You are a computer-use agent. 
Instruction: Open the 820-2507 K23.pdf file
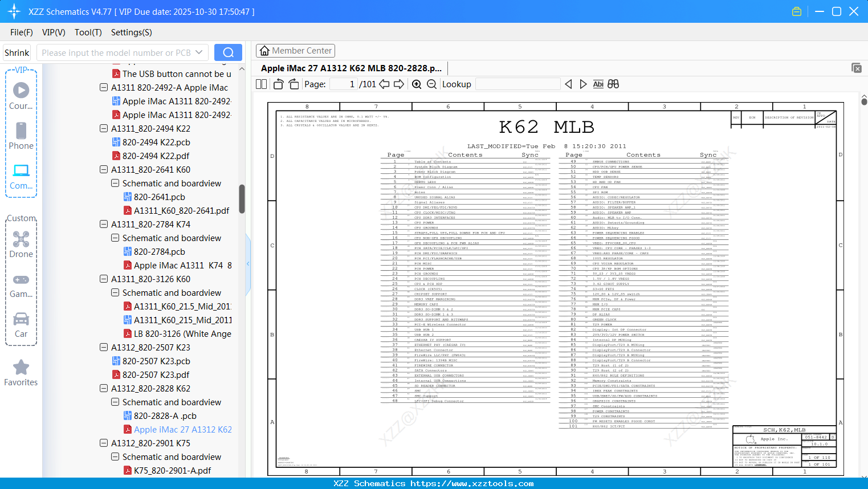156,375
